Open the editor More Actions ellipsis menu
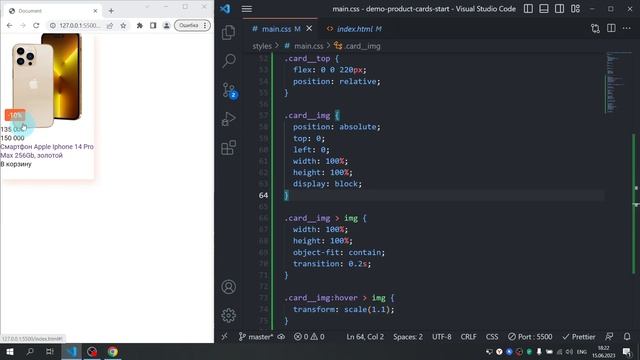640x360 pixels. 627,28
